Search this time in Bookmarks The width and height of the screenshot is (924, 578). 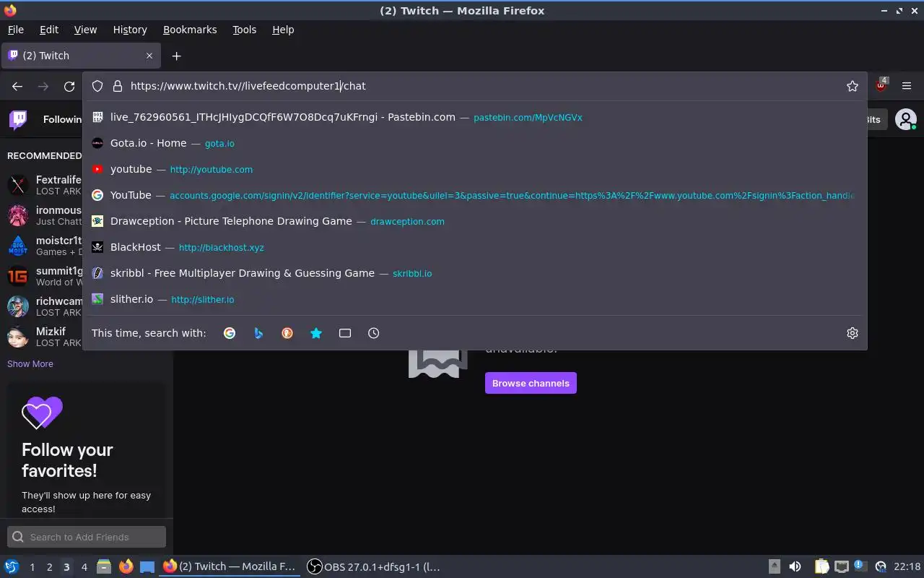316,333
